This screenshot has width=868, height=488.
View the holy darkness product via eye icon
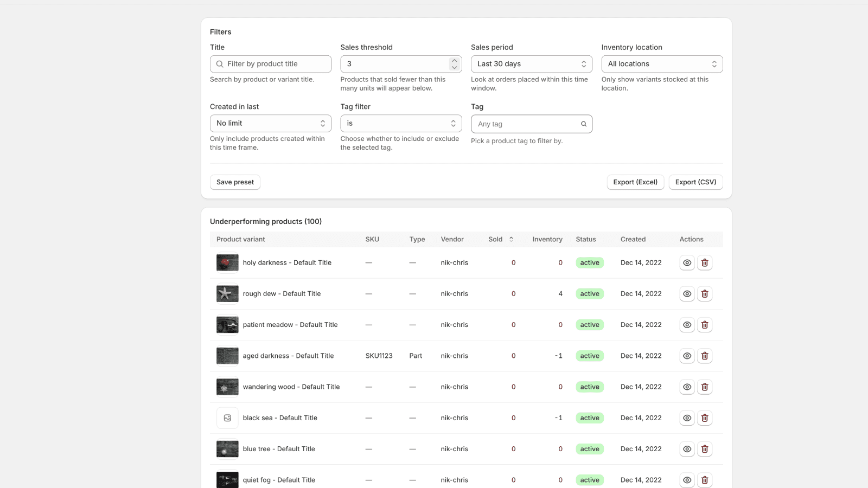coord(687,263)
